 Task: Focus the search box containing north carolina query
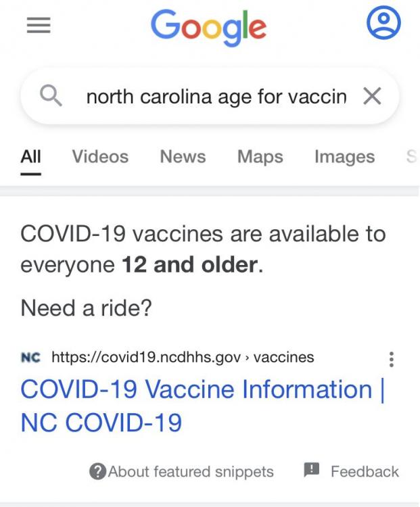point(215,97)
